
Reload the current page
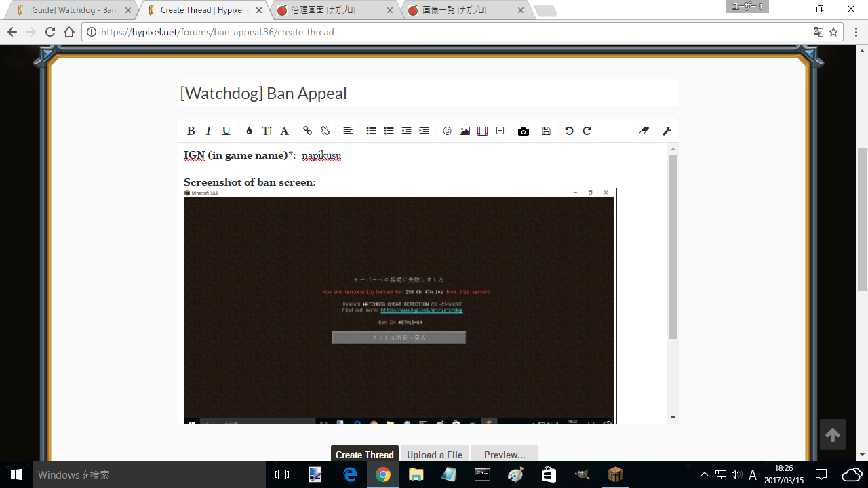pos(50,32)
